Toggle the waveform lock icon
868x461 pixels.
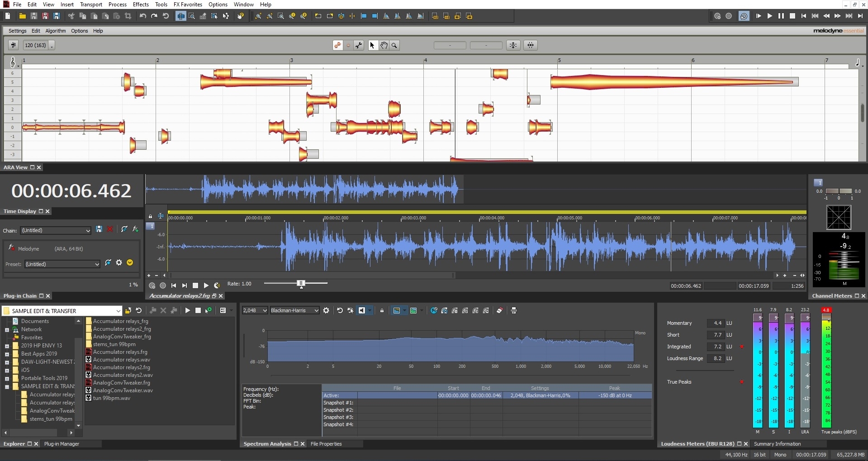pos(151,216)
